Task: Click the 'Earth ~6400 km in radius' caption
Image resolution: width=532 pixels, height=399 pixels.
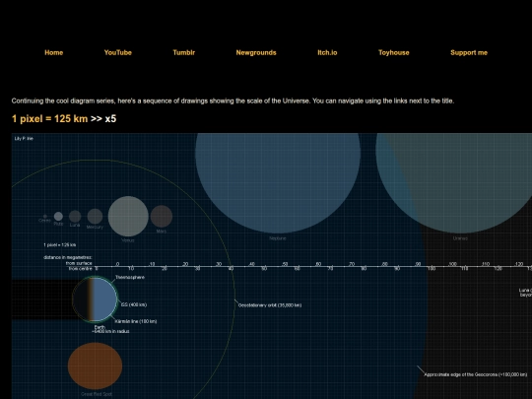Action: [110, 329]
